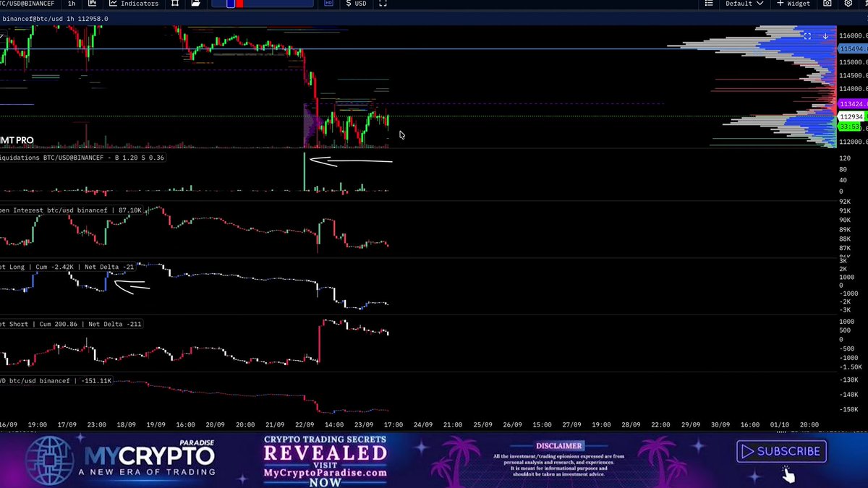Open settings with the gear icon
This screenshot has width=868, height=488.
(848, 4)
